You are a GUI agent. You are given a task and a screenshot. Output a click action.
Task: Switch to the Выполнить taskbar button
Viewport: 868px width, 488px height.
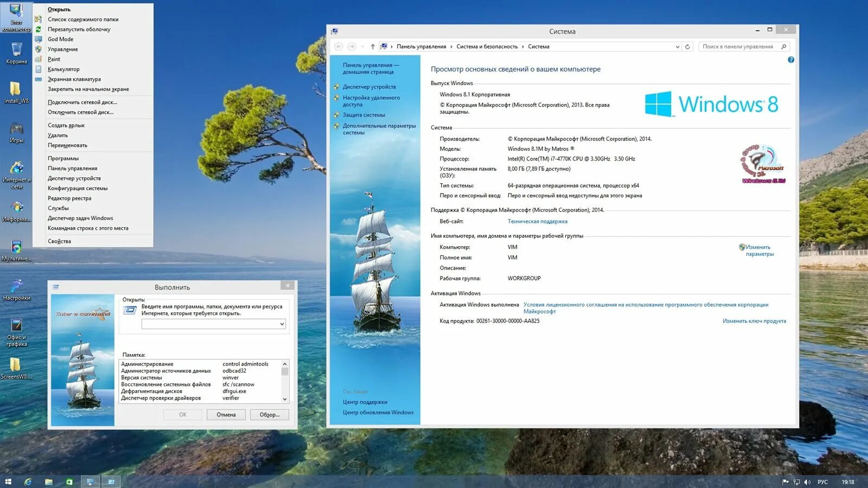coord(111,481)
